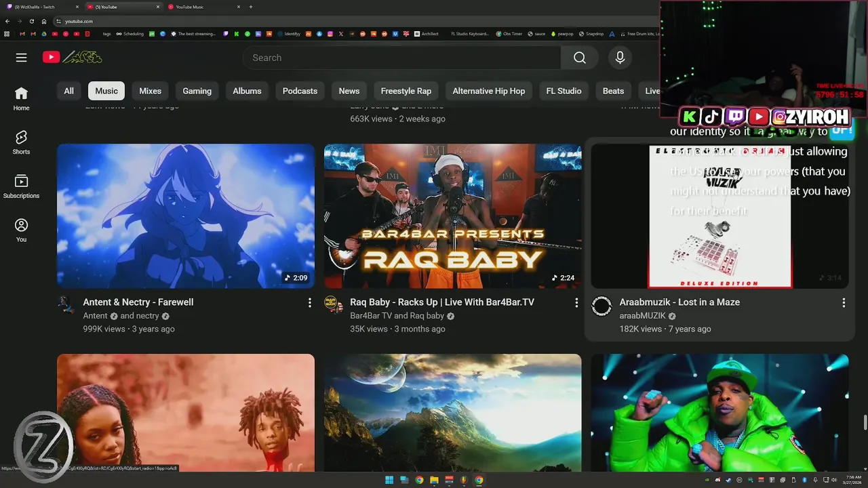
Task: Go to Home in sidebar
Action: (x=21, y=98)
